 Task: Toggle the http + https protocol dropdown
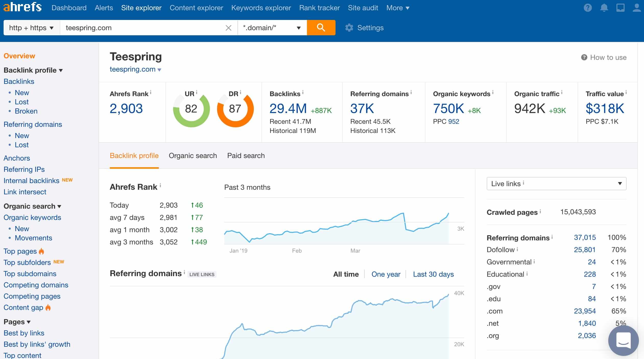point(31,27)
